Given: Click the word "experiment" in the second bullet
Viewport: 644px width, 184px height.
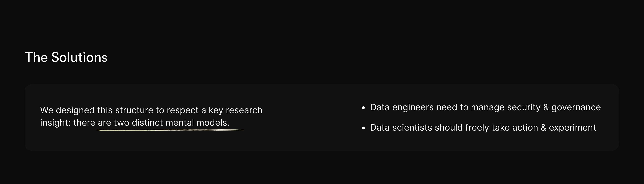Looking at the screenshot, I should pos(572,128).
